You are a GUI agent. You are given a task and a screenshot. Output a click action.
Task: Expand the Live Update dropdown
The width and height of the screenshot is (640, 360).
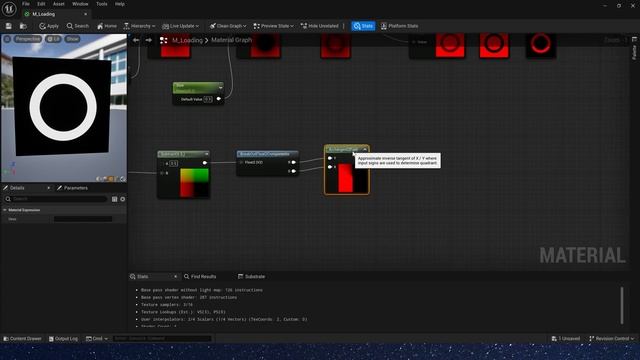coord(180,26)
